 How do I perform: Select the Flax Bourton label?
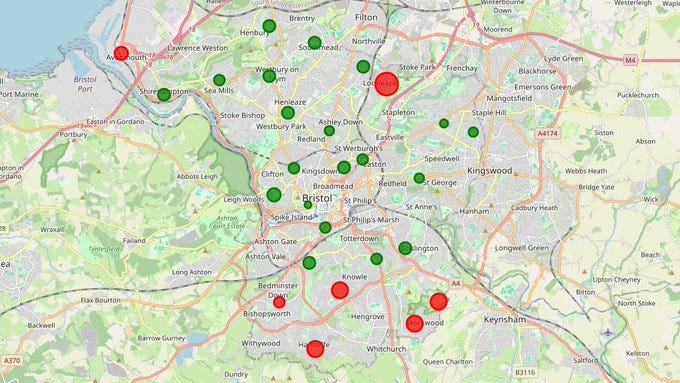101,300
